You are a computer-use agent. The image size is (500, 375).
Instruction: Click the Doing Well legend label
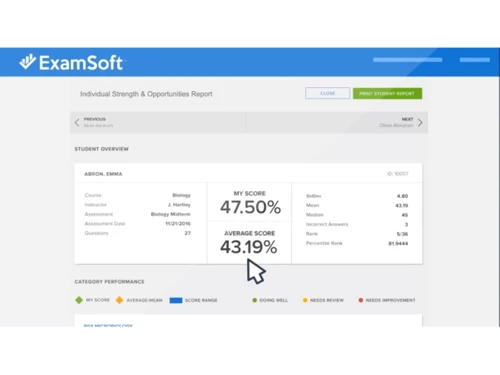pos(273,300)
